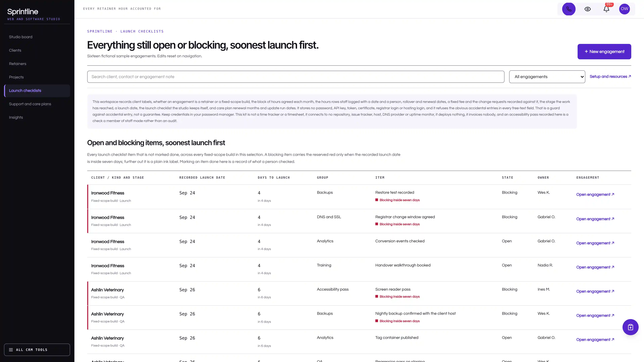This screenshot has width=644, height=362.
Task: Click the State column header
Action: click(507, 178)
